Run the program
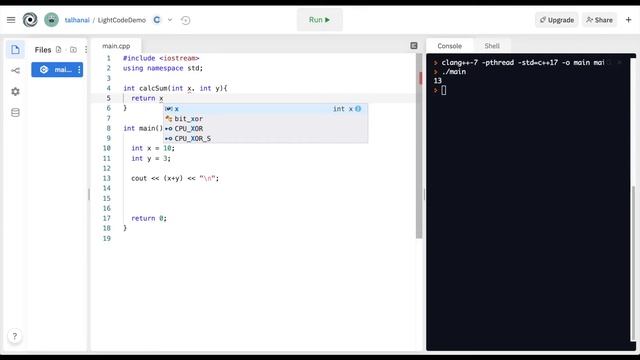Image resolution: width=640 pixels, height=360 pixels. 320,20
